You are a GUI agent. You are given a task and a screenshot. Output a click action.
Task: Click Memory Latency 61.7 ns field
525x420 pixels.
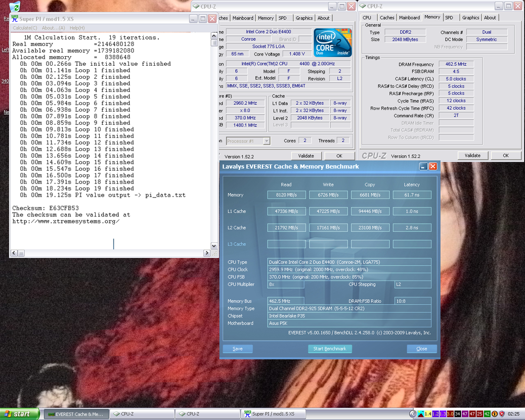(412, 195)
